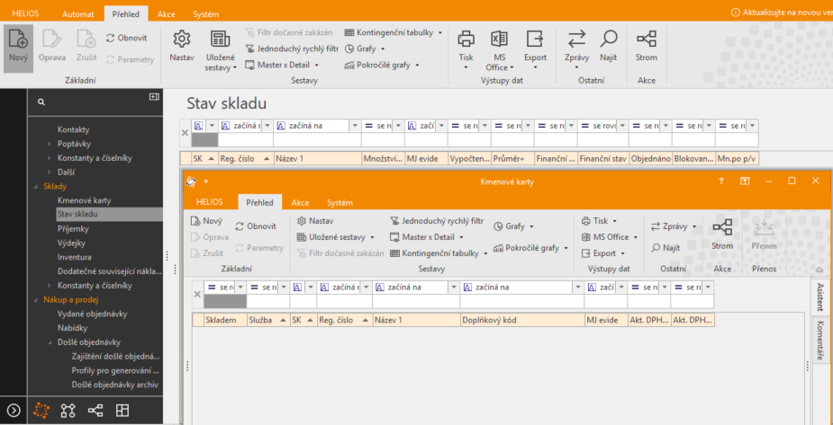Expand sidebar node Další
833x425 pixels.
coord(49,172)
